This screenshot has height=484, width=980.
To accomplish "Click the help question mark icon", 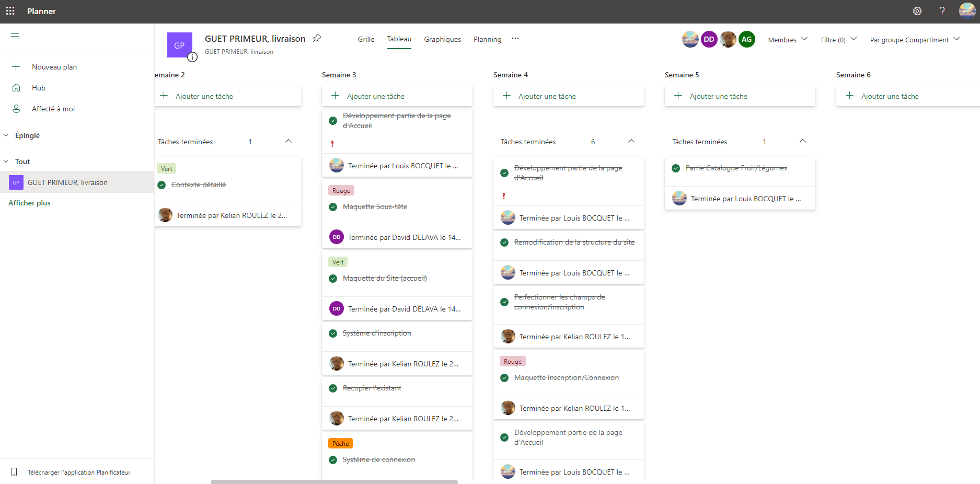I will point(942,11).
